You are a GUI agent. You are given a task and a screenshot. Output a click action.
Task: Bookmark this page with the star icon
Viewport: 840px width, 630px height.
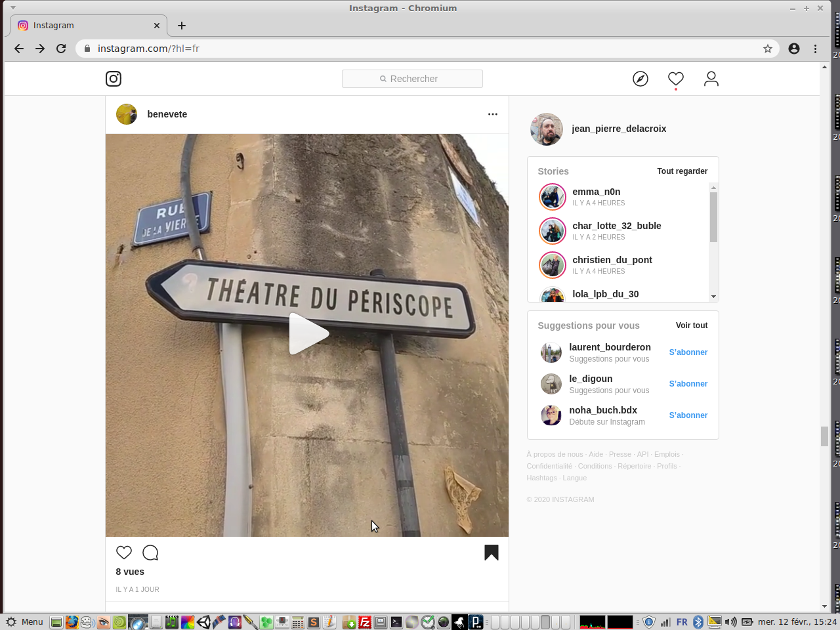click(x=767, y=49)
